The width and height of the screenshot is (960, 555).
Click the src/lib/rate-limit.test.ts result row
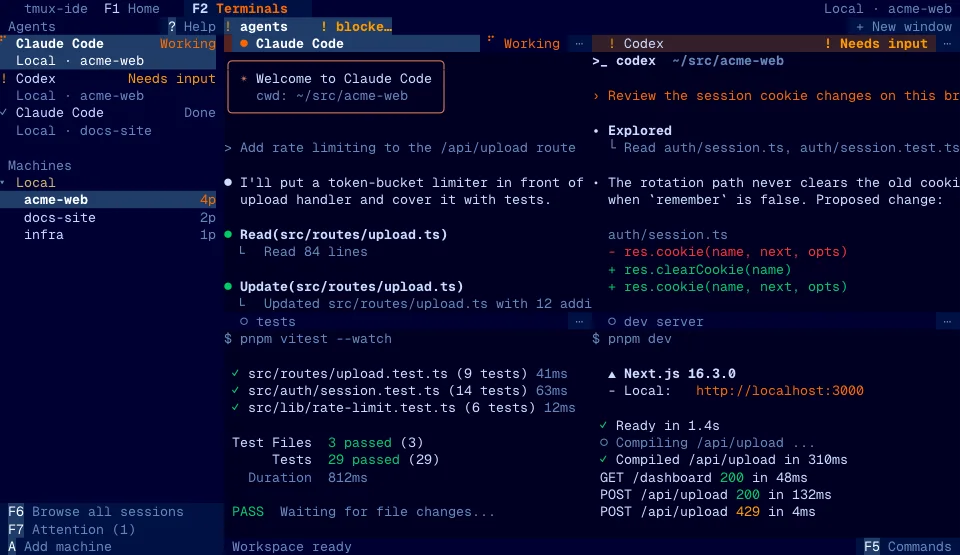pyautogui.click(x=403, y=408)
